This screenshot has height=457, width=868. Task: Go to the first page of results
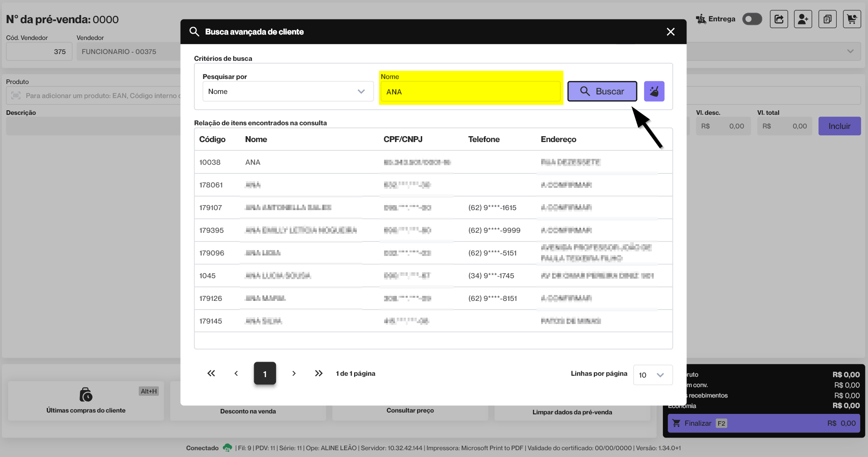coord(211,373)
